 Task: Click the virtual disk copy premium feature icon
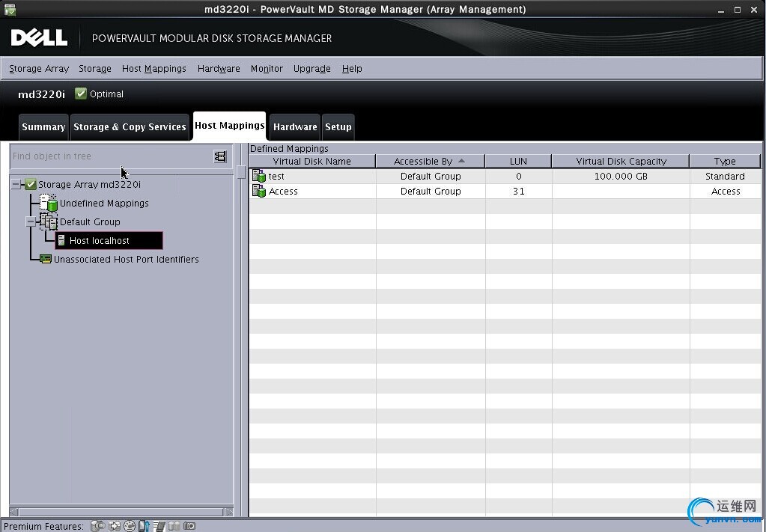coord(115,526)
